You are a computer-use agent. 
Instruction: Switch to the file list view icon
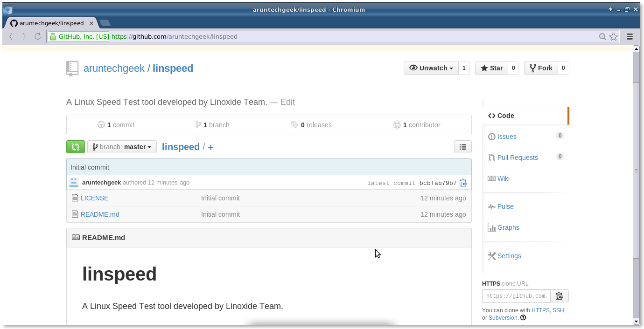(462, 146)
